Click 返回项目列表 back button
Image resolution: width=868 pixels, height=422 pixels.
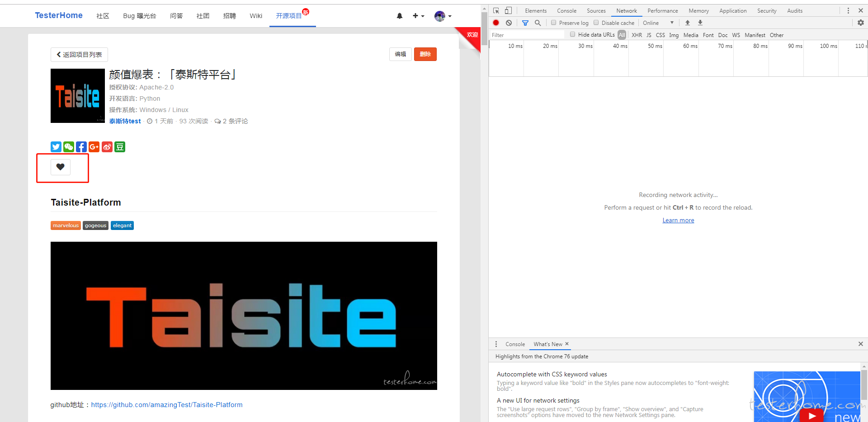pyautogui.click(x=79, y=54)
